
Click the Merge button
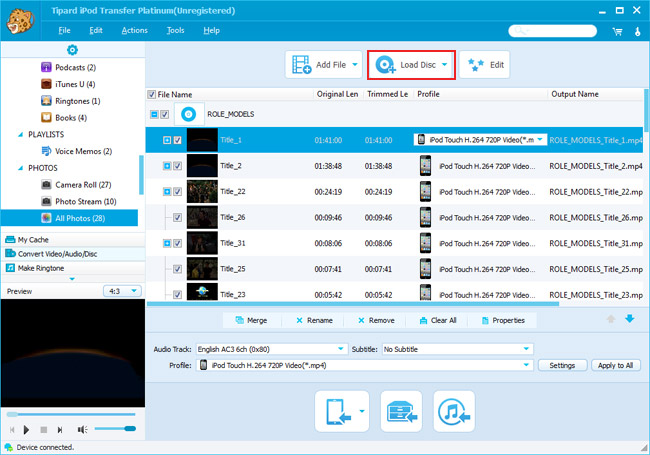click(252, 320)
